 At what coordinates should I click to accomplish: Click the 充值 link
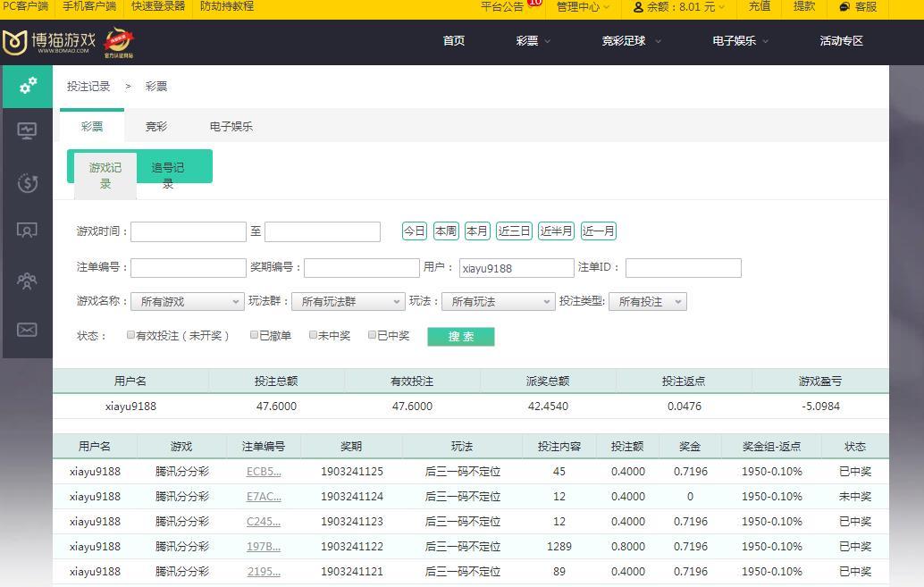click(760, 6)
